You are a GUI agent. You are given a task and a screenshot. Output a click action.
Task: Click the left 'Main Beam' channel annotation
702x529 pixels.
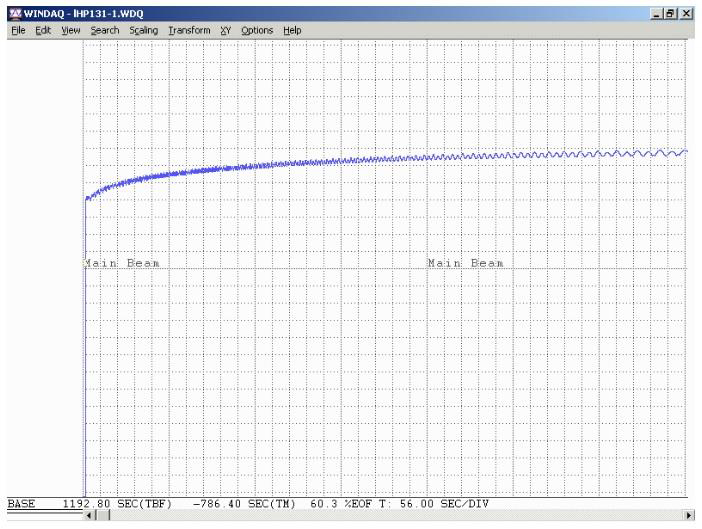point(122,263)
